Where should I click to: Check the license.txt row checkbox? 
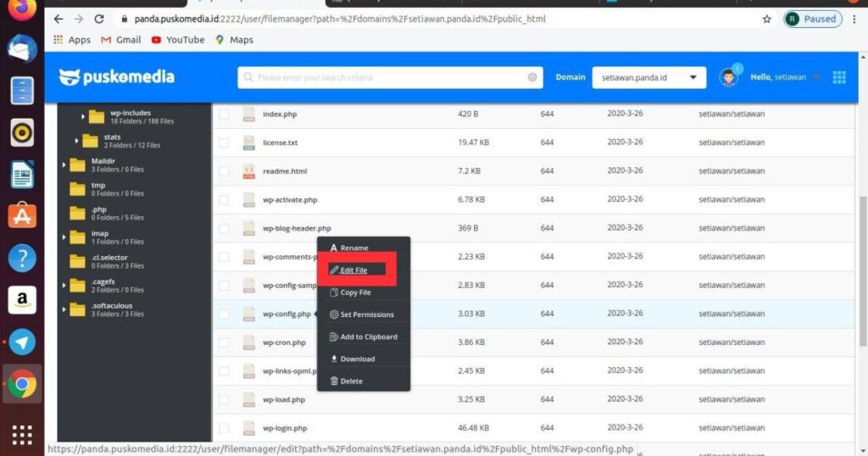pos(224,142)
